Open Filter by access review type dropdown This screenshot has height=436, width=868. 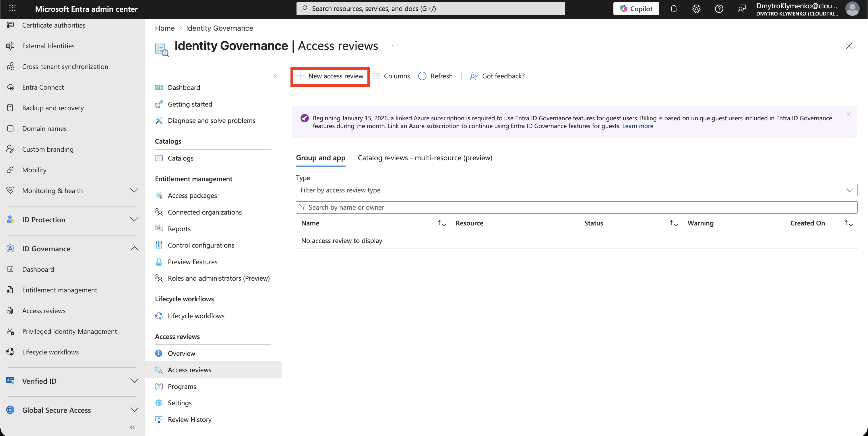[x=577, y=190]
